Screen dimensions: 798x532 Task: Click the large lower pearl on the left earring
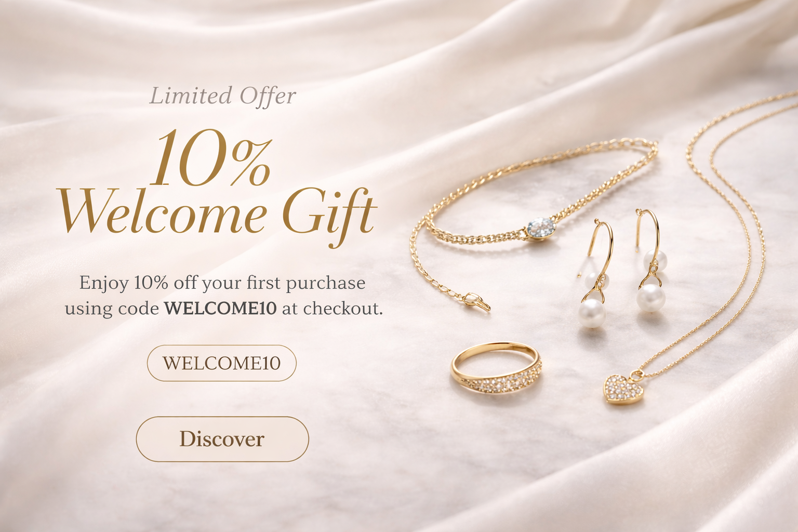(592, 313)
